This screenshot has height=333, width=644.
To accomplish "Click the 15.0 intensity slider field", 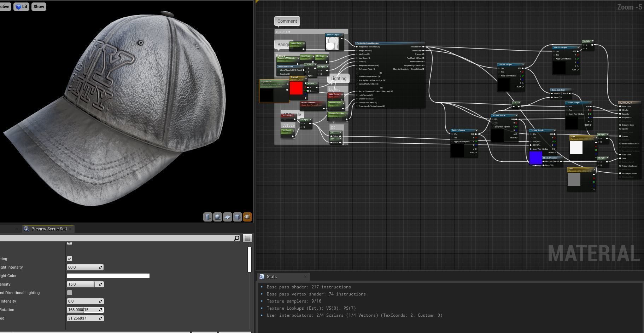I will (85, 285).
